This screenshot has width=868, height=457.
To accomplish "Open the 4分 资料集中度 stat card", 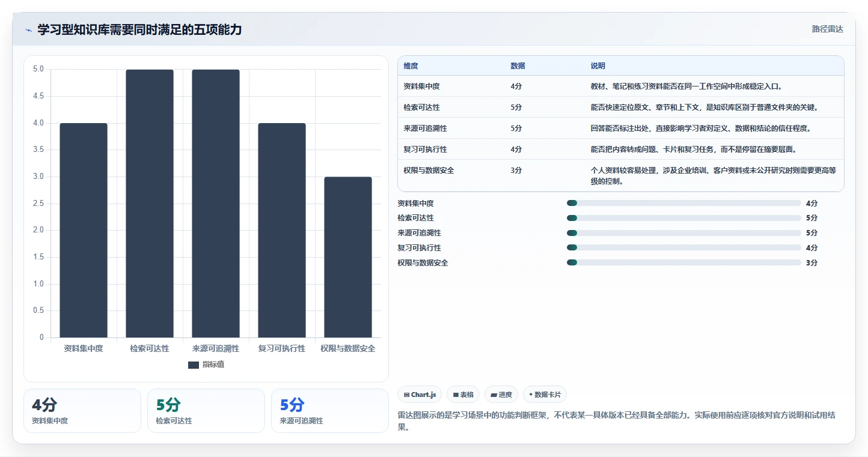I will (82, 411).
